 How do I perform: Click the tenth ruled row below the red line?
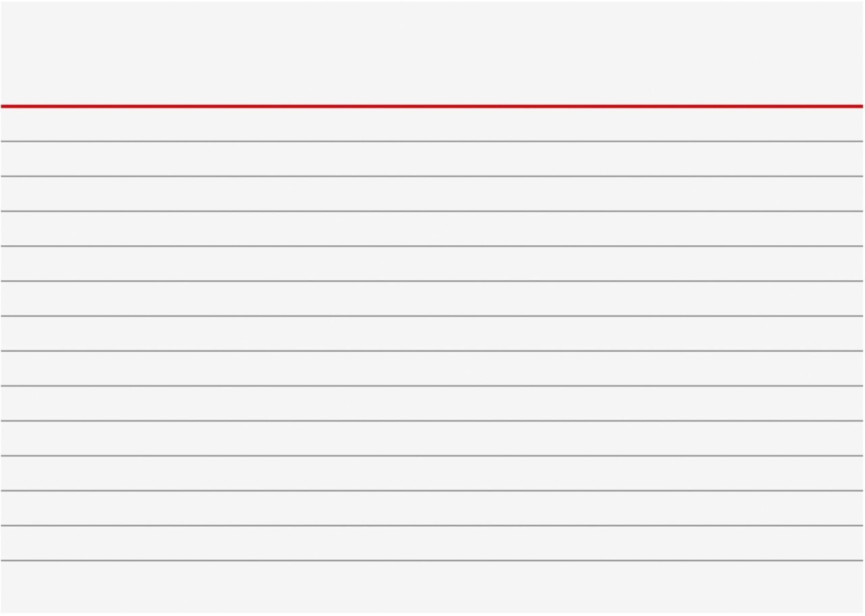432,438
